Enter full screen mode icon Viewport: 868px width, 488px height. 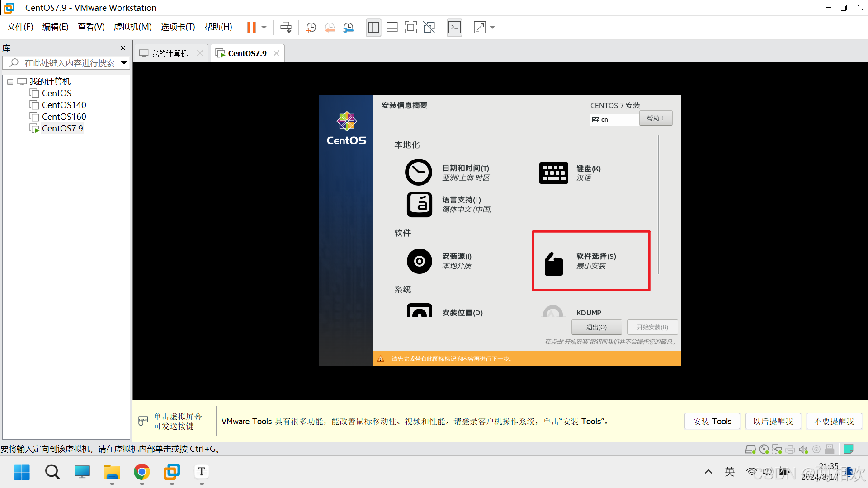point(410,28)
